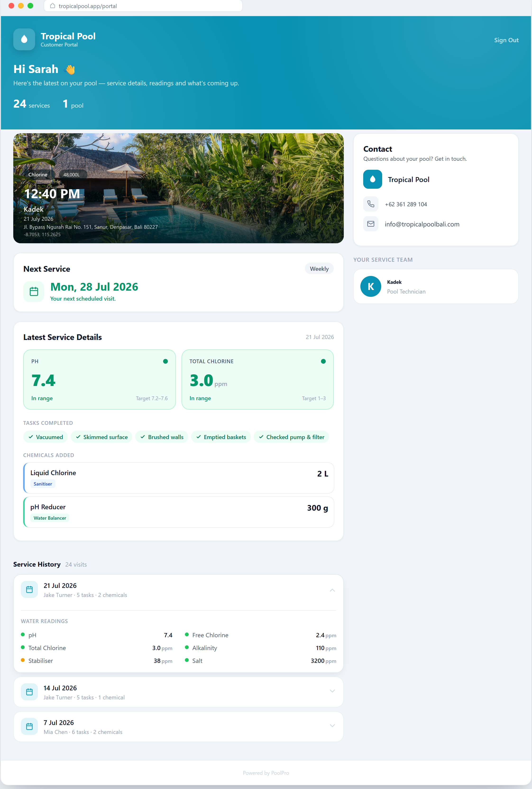The width and height of the screenshot is (532, 789).
Task: Click the Liquid Chlorine chemical row
Action: point(179,478)
